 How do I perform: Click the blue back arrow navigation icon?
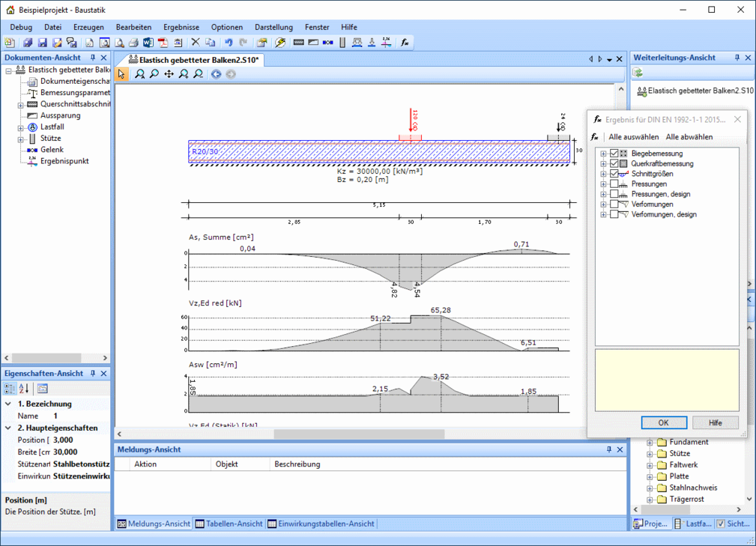click(x=216, y=74)
